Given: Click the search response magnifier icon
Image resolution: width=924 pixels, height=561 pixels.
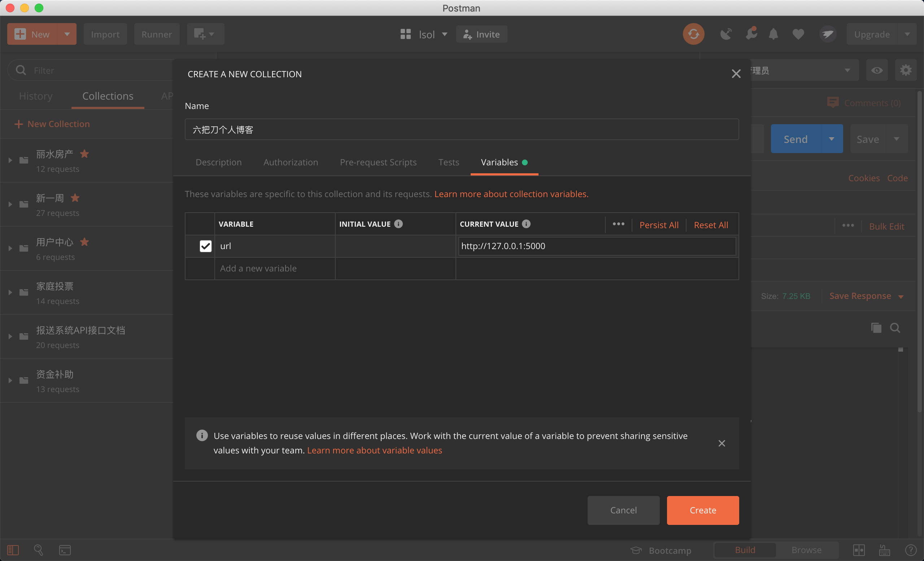Looking at the screenshot, I should pos(895,328).
